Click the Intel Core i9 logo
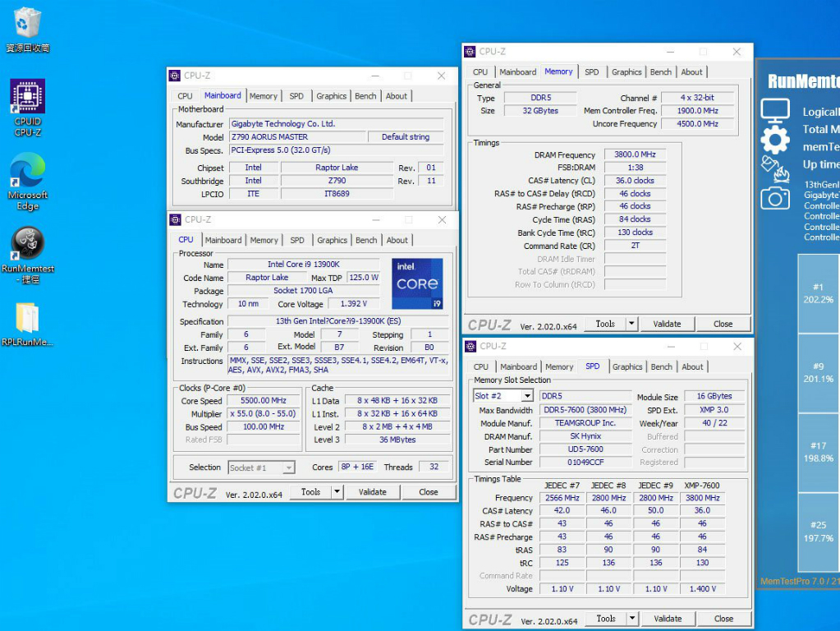Viewport: 840px width, 631px height. point(417,283)
